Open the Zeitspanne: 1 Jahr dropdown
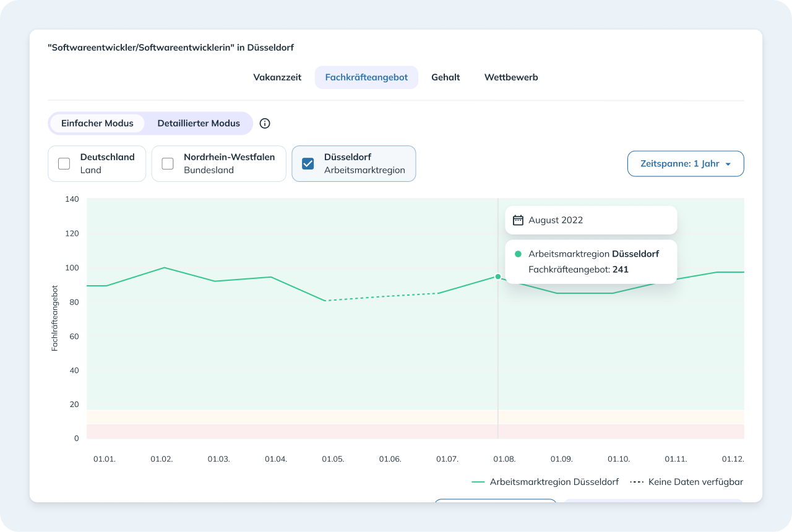The width and height of the screenshot is (792, 532). [x=686, y=164]
